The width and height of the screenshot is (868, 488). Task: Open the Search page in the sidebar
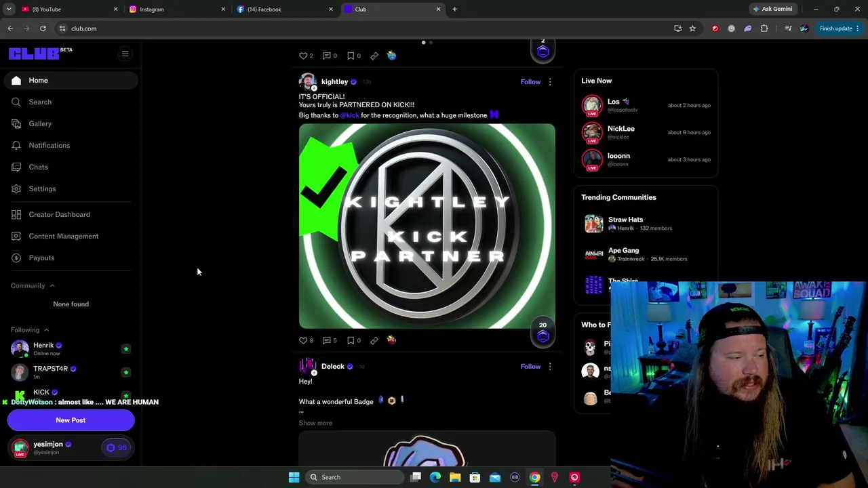71,102
